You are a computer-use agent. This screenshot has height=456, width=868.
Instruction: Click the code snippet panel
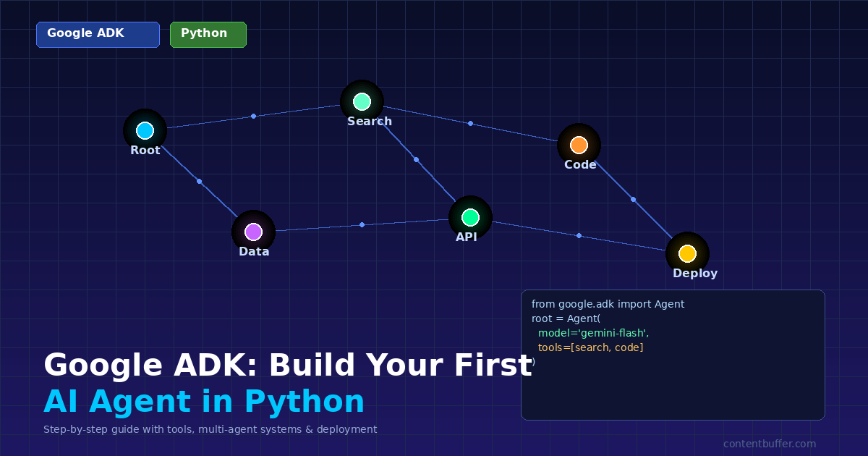(673, 355)
